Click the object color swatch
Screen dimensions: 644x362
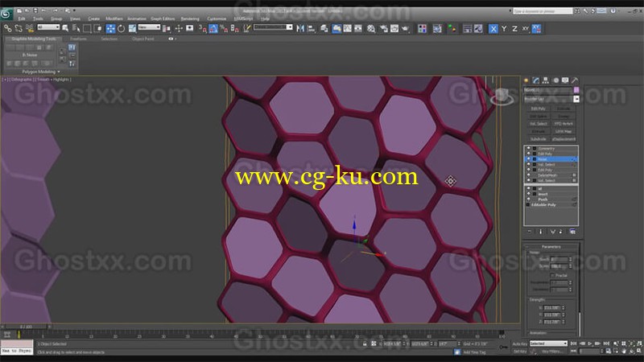(x=576, y=90)
